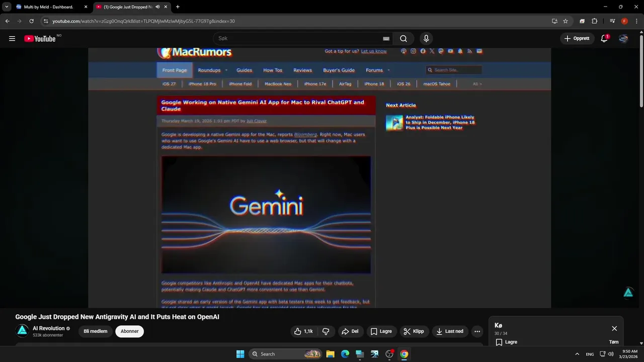Launch Microsoft Edge from the taskbar
The height and width of the screenshot is (362, 644).
pyautogui.click(x=345, y=354)
